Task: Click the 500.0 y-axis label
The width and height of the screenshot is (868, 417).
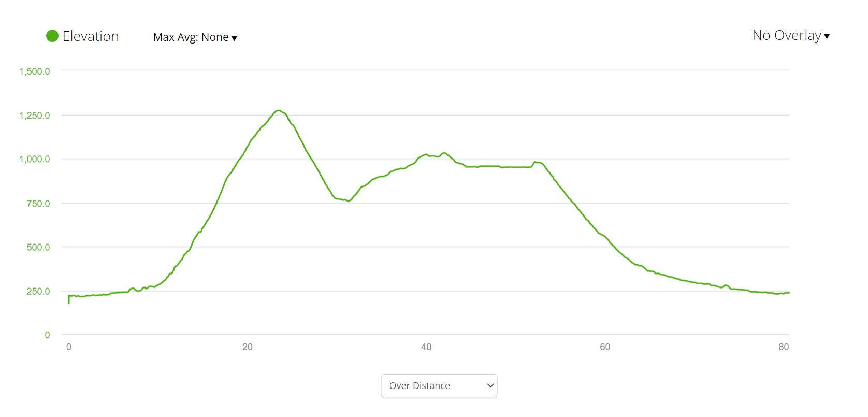Action: pyautogui.click(x=38, y=247)
